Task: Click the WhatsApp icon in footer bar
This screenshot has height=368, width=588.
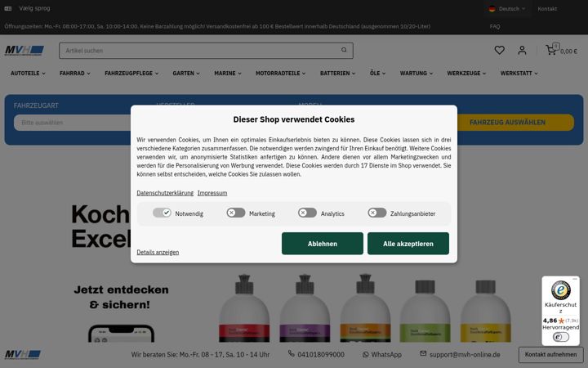Action: 365,354
